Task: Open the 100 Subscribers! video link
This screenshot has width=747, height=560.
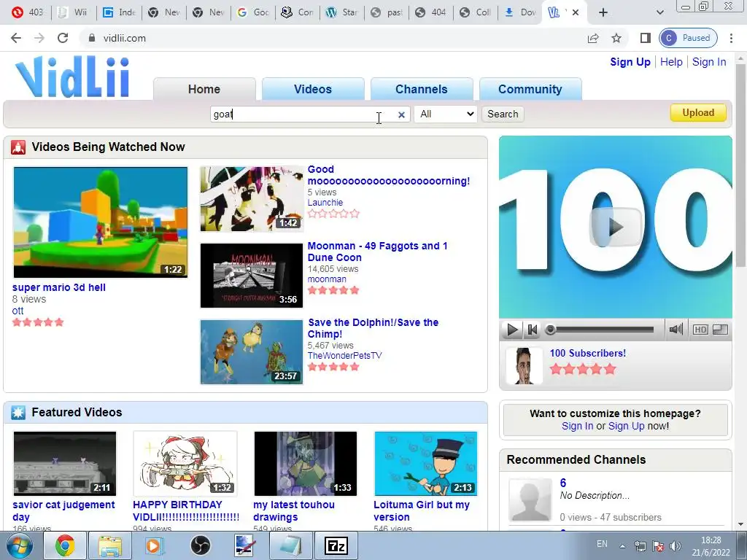Action: pyautogui.click(x=588, y=354)
